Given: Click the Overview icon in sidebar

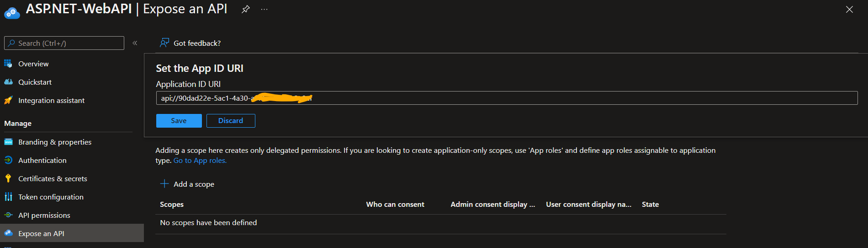Looking at the screenshot, I should point(8,64).
